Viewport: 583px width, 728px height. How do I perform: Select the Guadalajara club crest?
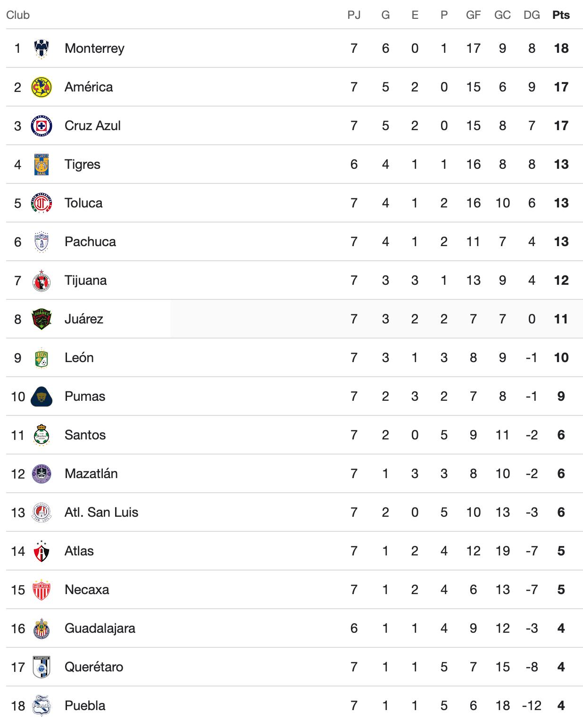[41, 629]
